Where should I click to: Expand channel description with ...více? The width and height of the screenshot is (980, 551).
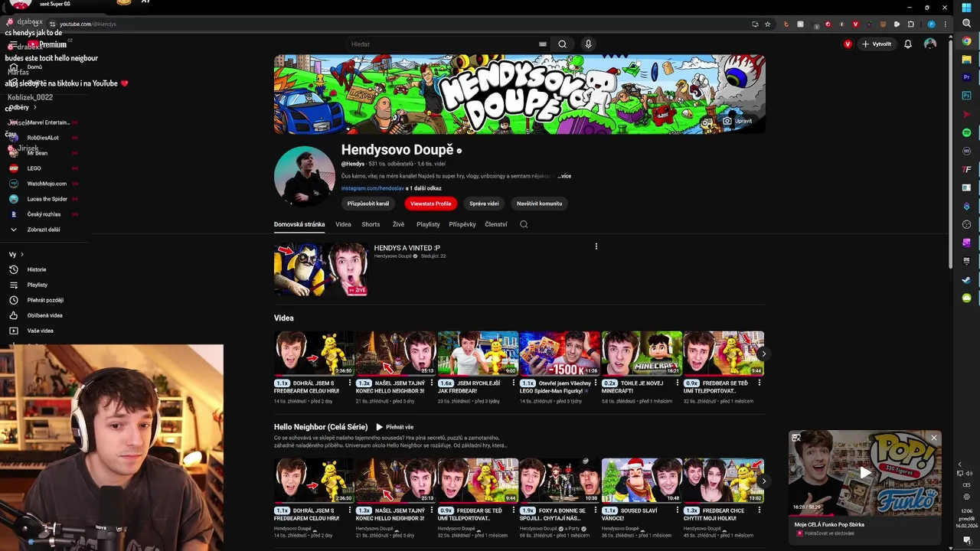point(563,176)
